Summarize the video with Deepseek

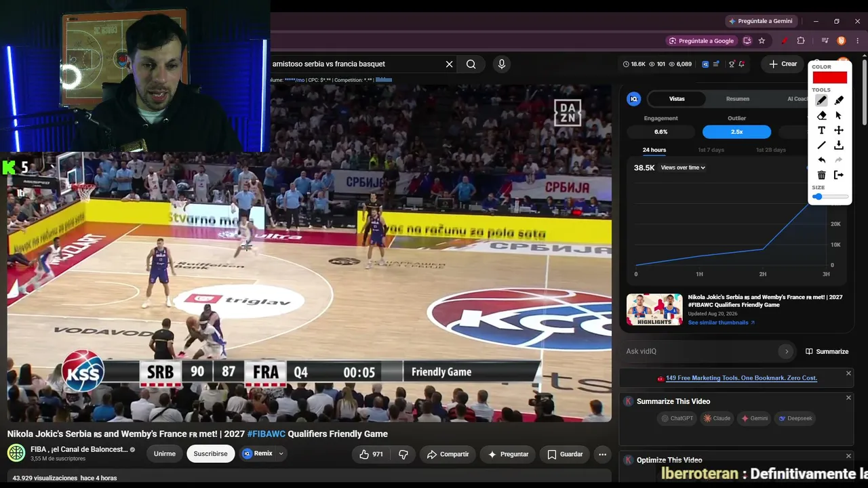[795, 418]
